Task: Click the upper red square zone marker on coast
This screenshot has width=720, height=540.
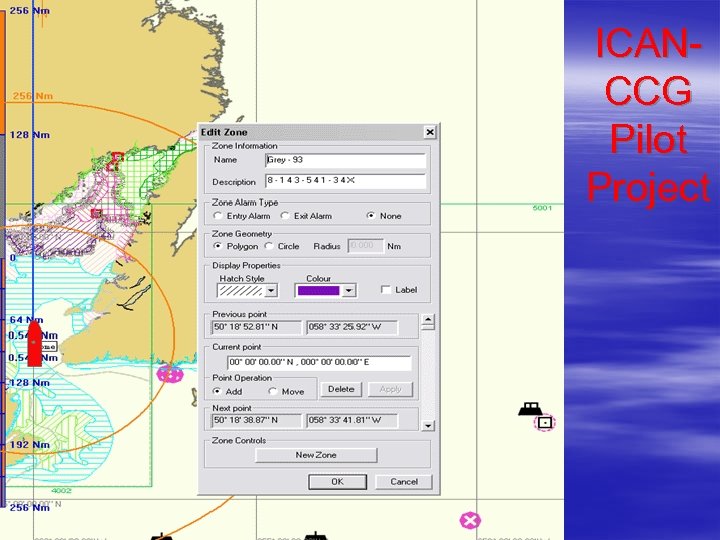Action: click(x=116, y=161)
